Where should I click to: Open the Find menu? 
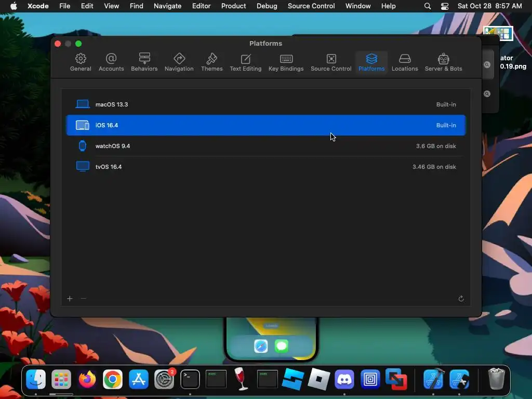click(x=137, y=6)
